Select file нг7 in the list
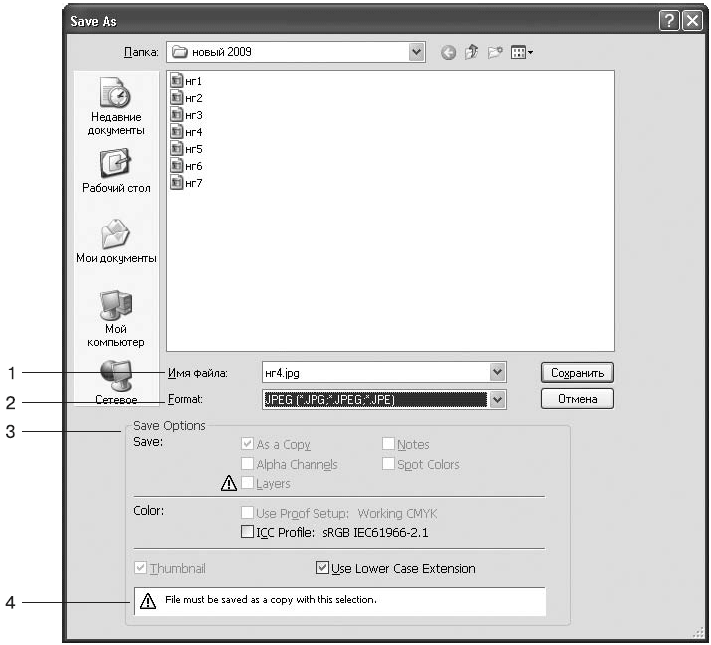The width and height of the screenshot is (711, 645). click(188, 183)
